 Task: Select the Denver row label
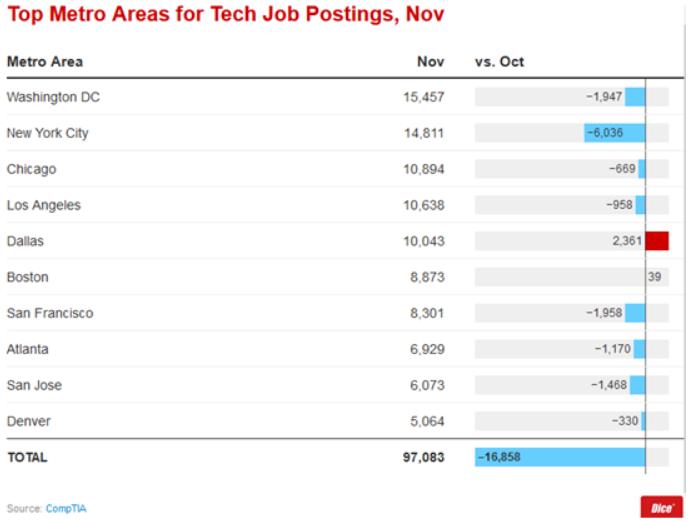pos(27,421)
